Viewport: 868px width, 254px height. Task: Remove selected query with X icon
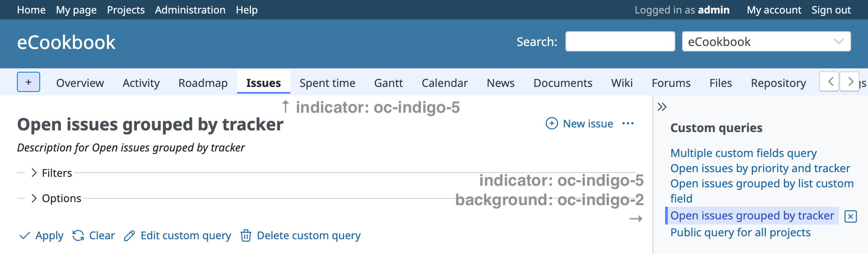coord(850,216)
